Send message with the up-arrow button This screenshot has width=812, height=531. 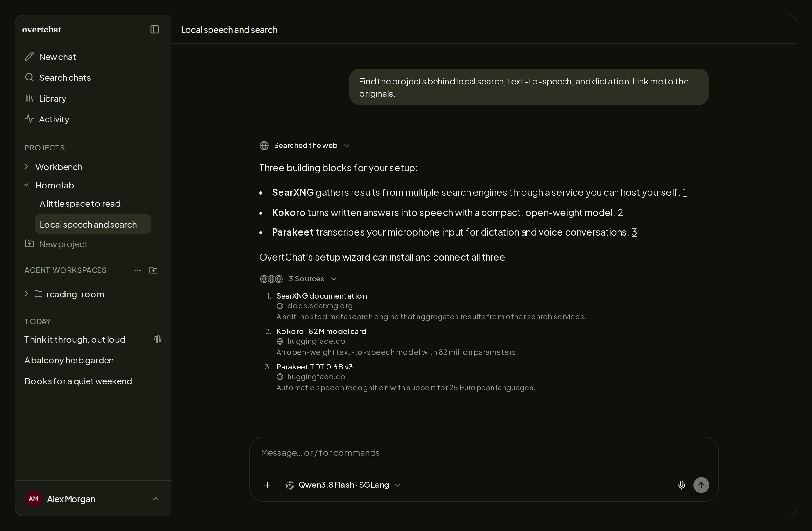coord(701,485)
